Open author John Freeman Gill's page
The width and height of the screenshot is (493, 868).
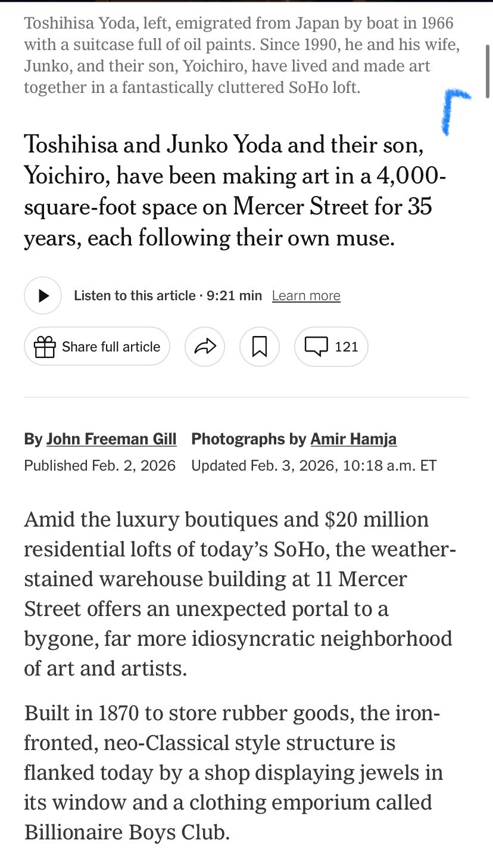click(111, 439)
